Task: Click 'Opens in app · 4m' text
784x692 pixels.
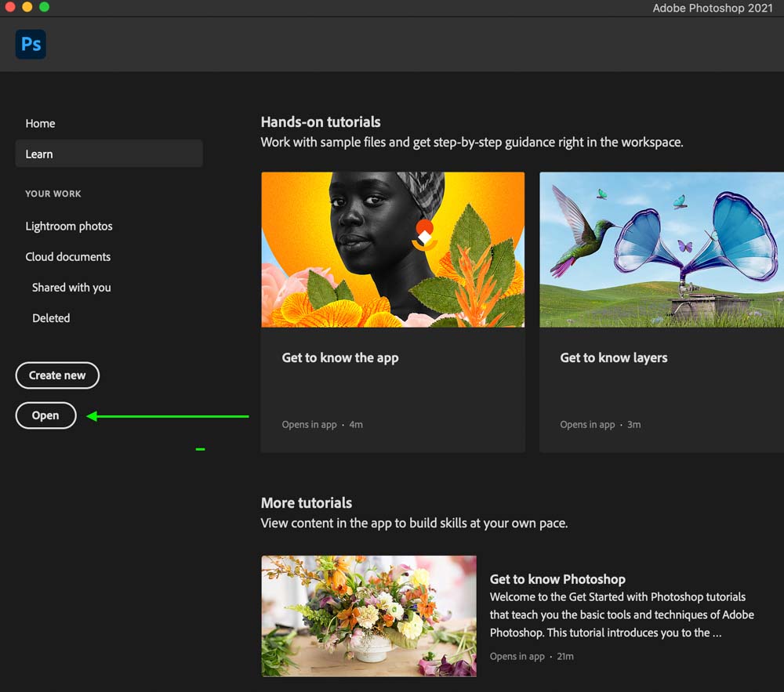Action: click(x=322, y=425)
